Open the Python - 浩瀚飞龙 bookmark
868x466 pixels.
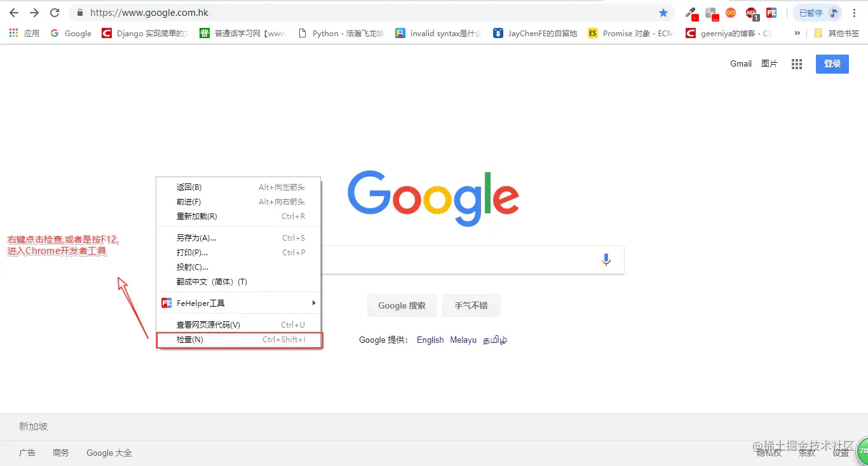341,33
